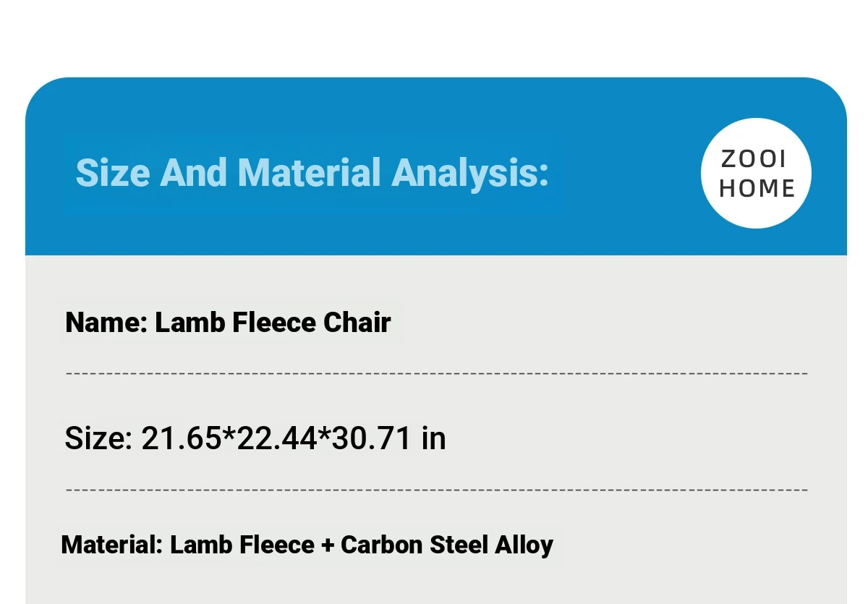Click the Material: label
Image resolution: width=868 pixels, height=604 pixels.
[111, 545]
